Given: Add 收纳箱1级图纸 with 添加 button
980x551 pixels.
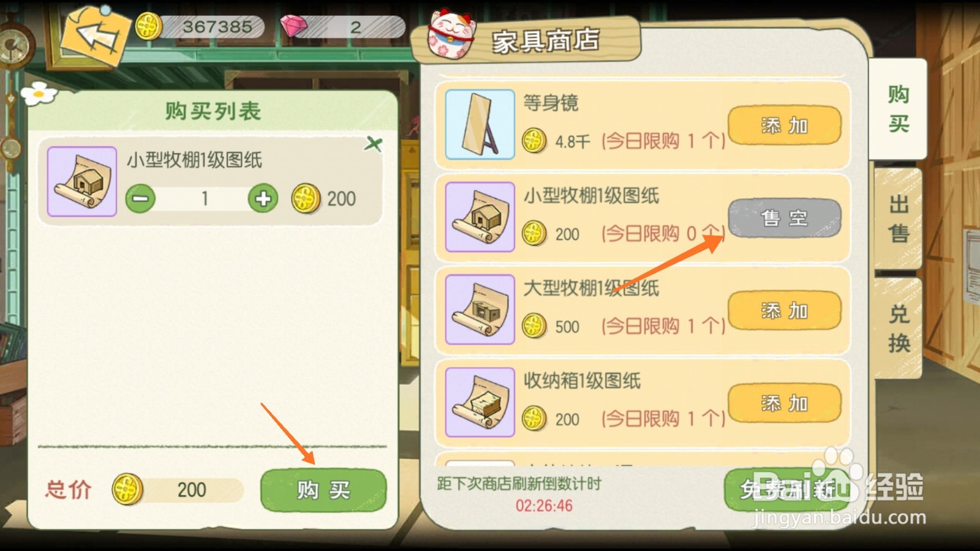Looking at the screenshot, I should [785, 403].
